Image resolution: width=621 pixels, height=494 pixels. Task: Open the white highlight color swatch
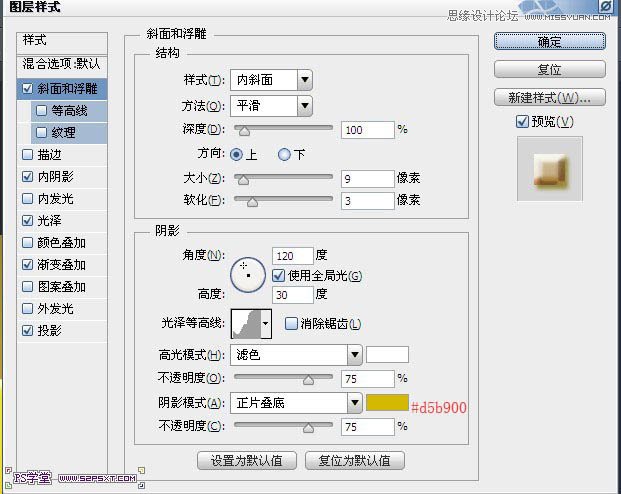pyautogui.click(x=387, y=355)
